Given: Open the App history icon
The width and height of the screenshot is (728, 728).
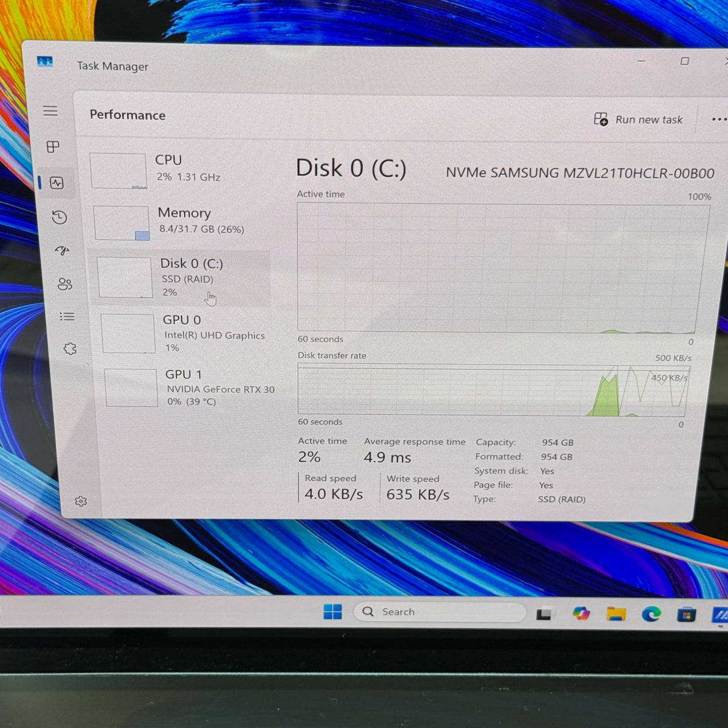Looking at the screenshot, I should coord(59,217).
